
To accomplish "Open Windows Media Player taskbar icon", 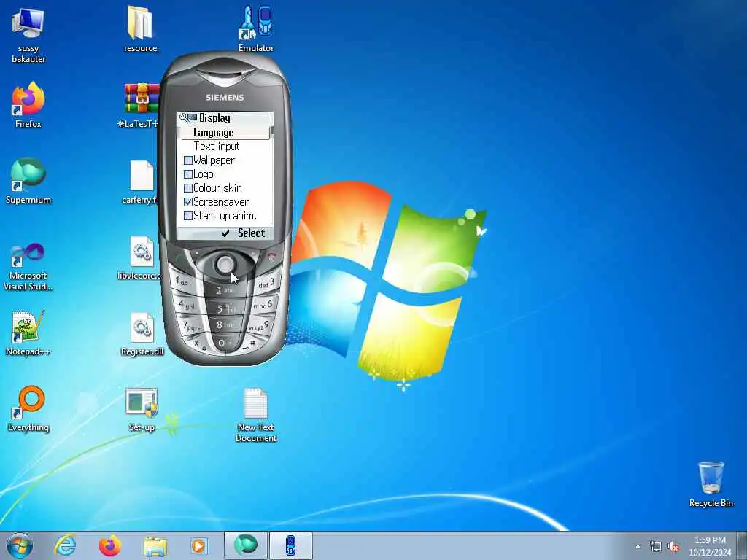I will (199, 546).
